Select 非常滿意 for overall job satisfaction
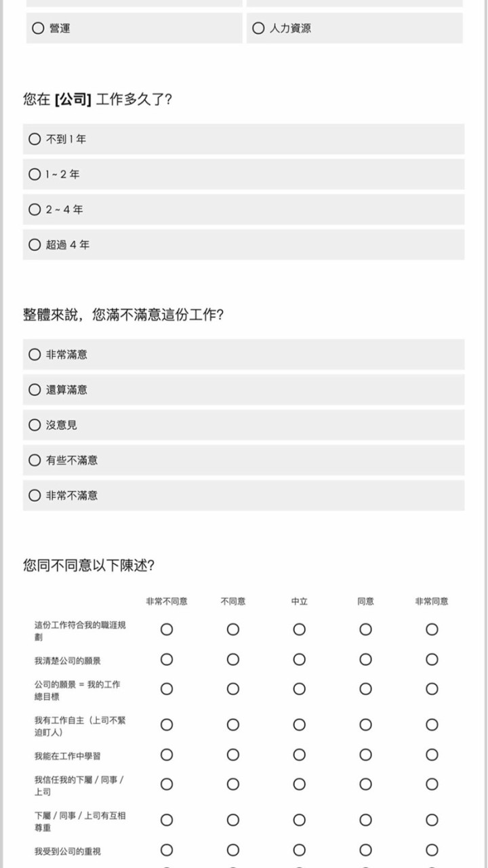The width and height of the screenshot is (488, 868). pyautogui.click(x=35, y=355)
